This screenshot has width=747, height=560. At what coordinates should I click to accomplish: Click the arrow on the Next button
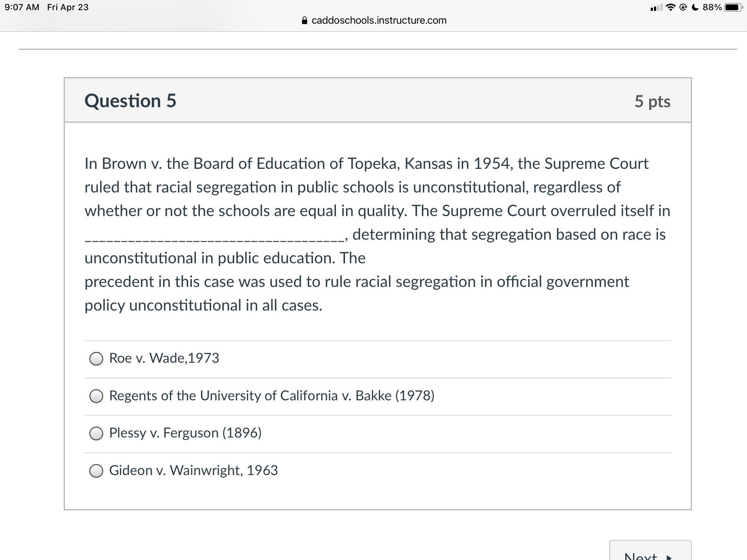[669, 557]
